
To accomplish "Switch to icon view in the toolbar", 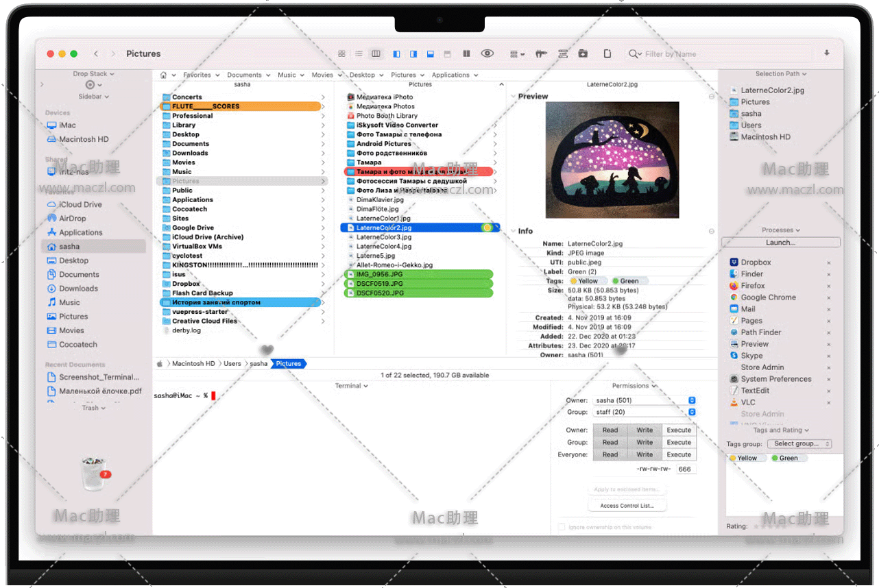I will pyautogui.click(x=341, y=53).
